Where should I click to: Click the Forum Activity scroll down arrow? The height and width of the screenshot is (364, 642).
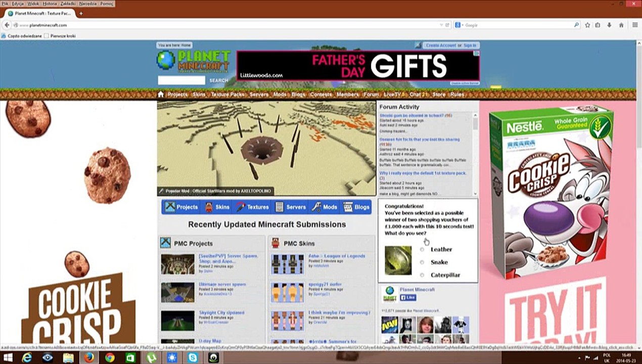coord(475,194)
